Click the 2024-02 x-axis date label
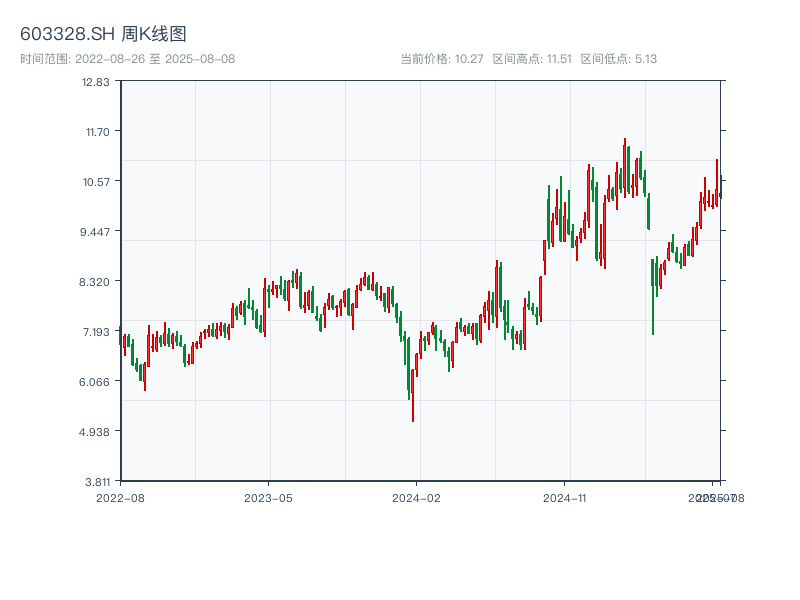The height and width of the screenshot is (600, 800). coord(417,497)
